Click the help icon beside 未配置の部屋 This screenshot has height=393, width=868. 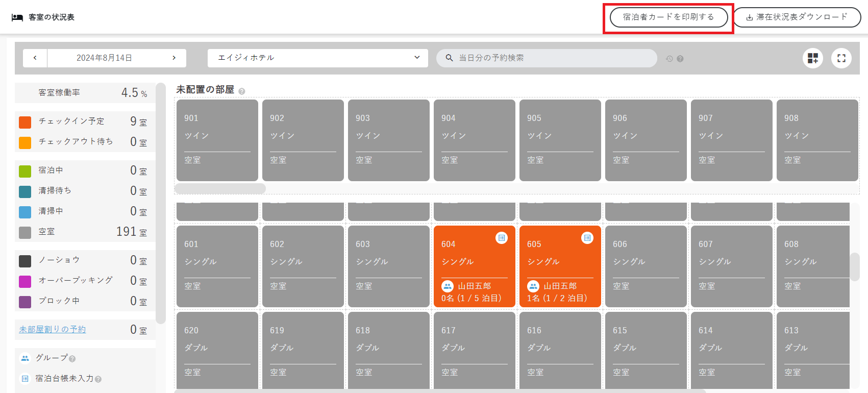(x=242, y=91)
